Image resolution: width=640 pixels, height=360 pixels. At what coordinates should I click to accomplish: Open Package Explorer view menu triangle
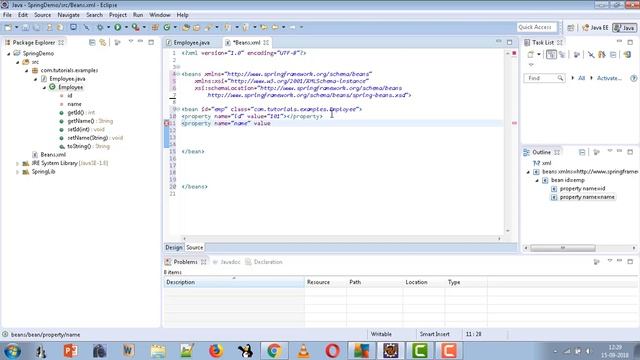[x=131, y=42]
